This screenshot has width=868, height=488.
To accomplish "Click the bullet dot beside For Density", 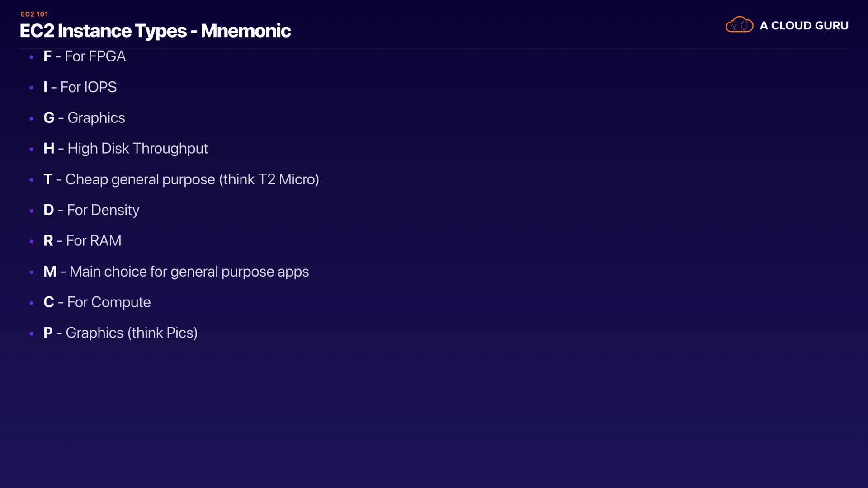I will 31,211.
